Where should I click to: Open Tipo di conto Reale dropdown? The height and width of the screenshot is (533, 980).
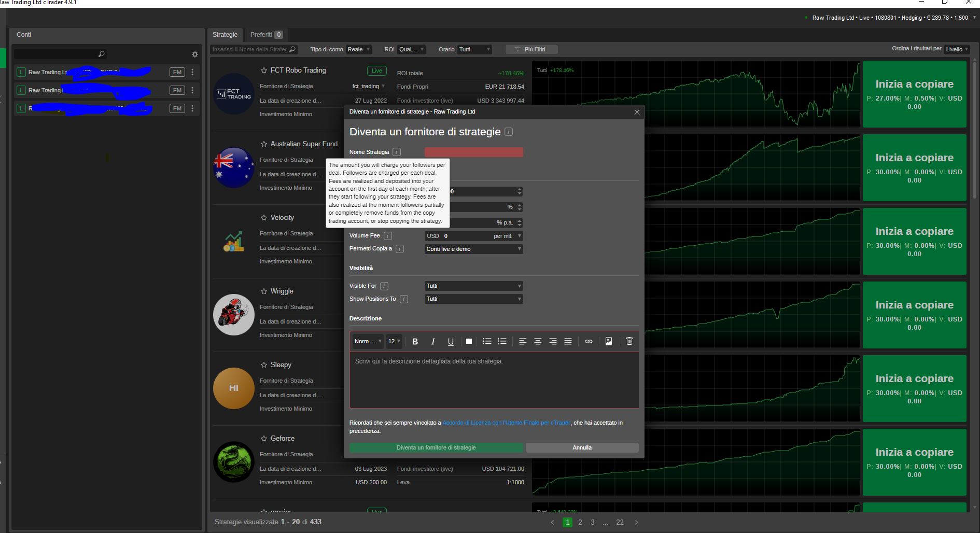(358, 49)
